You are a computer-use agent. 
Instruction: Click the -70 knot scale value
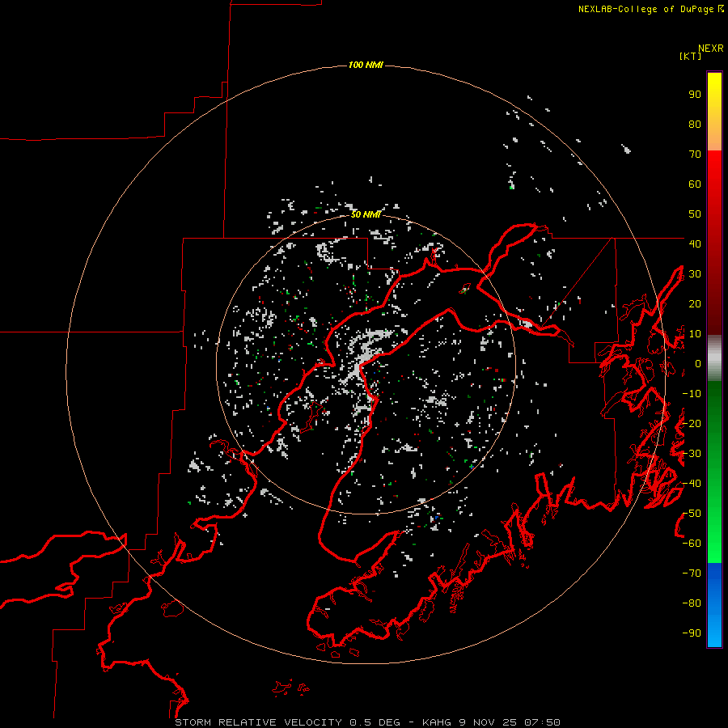(692, 574)
